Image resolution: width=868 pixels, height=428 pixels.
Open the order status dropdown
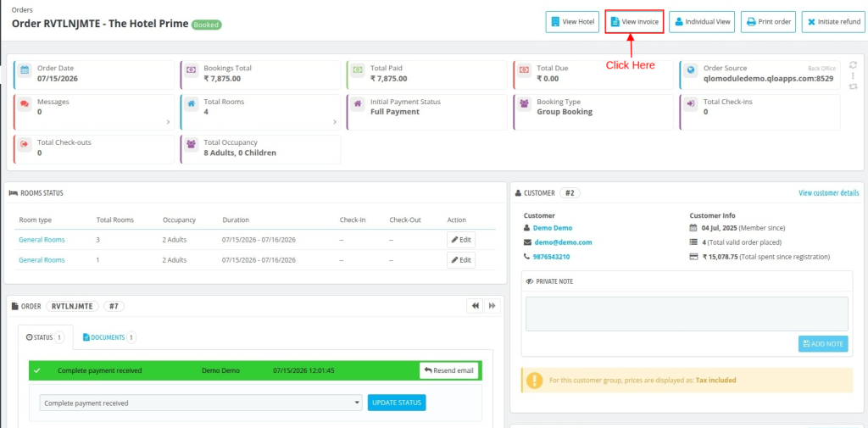(202, 403)
